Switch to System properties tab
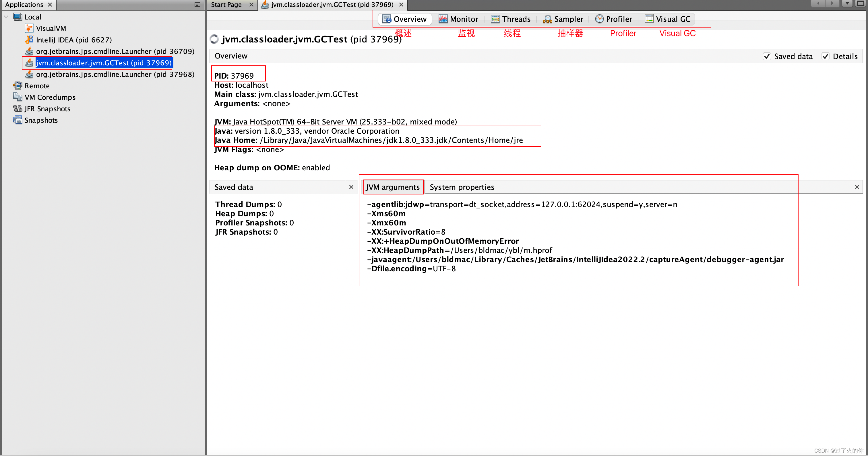 [462, 187]
